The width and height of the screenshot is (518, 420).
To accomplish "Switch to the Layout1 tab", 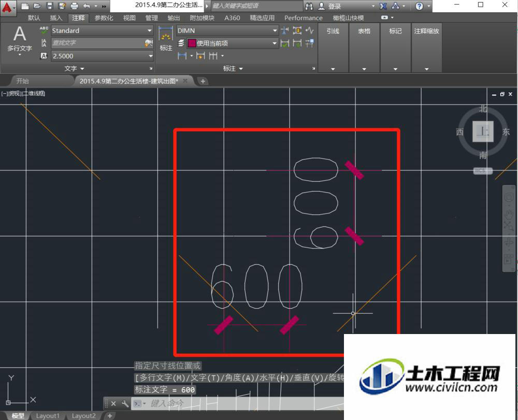I will click(x=48, y=416).
